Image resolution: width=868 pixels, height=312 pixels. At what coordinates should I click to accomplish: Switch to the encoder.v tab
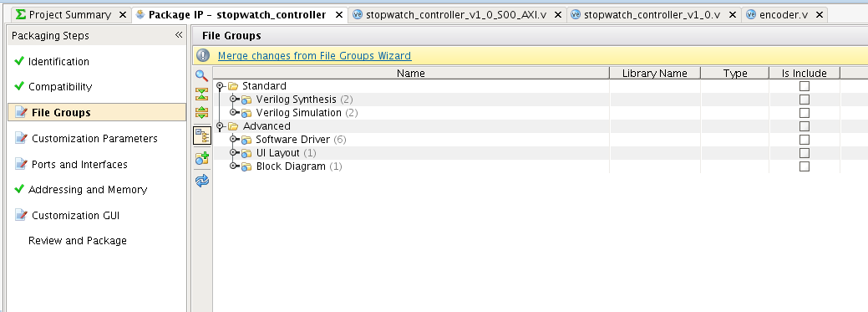779,15
